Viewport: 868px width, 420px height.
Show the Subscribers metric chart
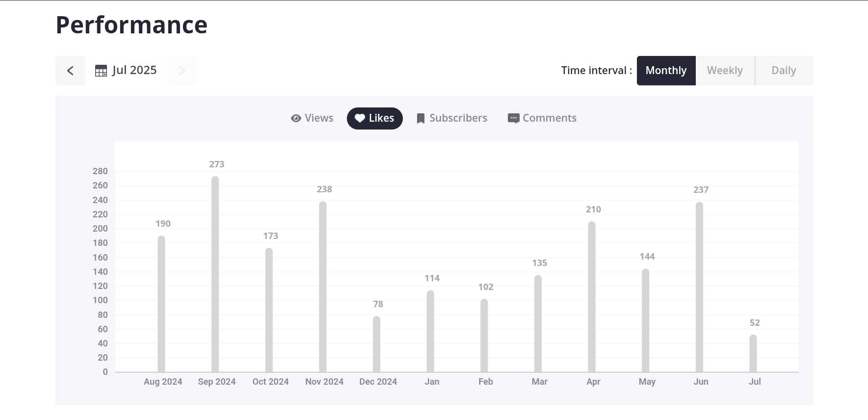458,118
